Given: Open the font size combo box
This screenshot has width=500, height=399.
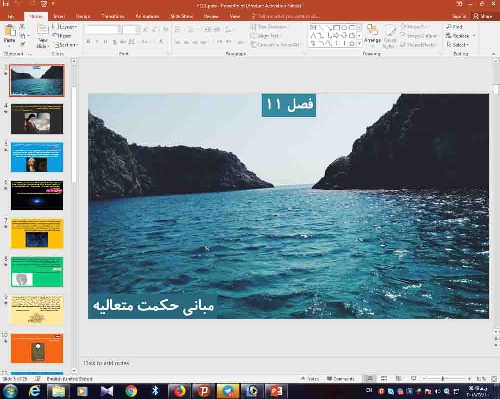Looking at the screenshot, I should (131, 30).
